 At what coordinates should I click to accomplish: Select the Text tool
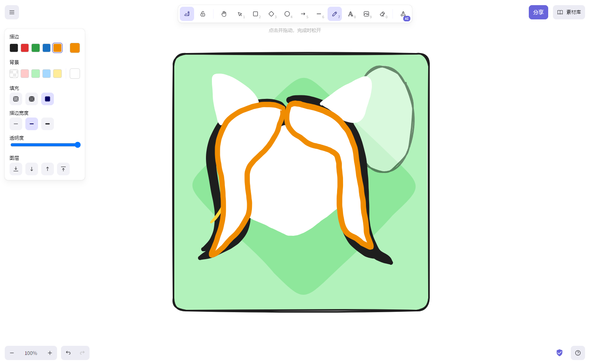tap(351, 14)
